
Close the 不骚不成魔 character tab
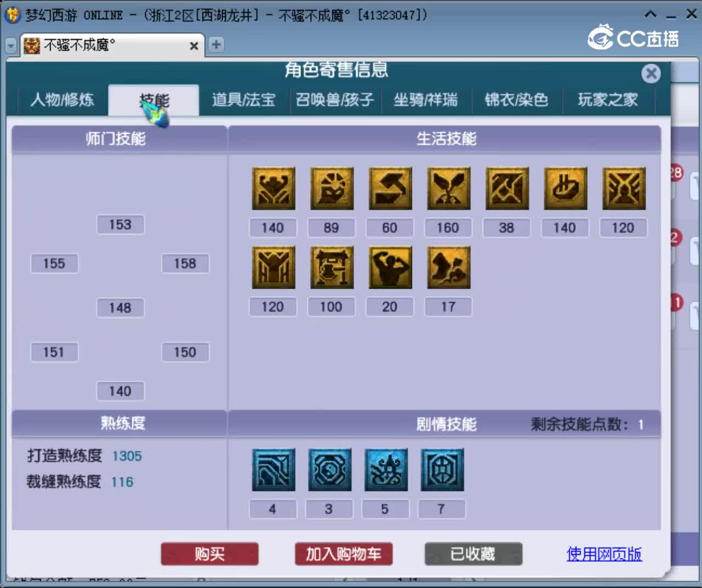click(194, 46)
